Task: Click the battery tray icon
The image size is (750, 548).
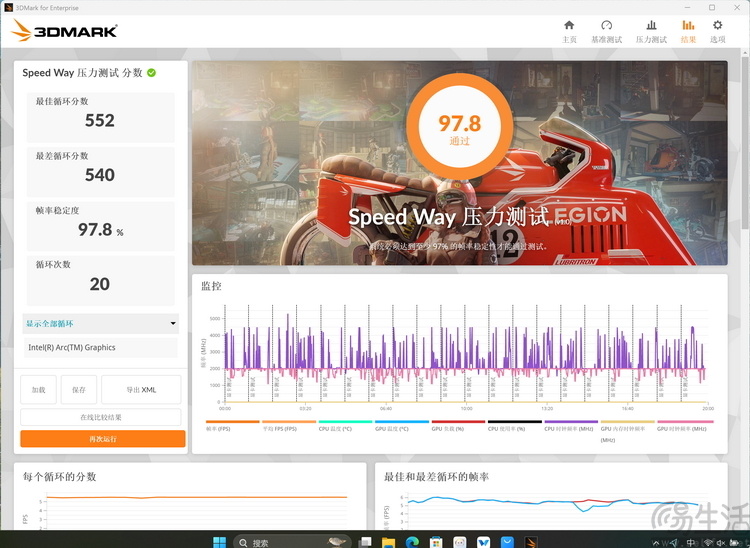Action: click(734, 543)
